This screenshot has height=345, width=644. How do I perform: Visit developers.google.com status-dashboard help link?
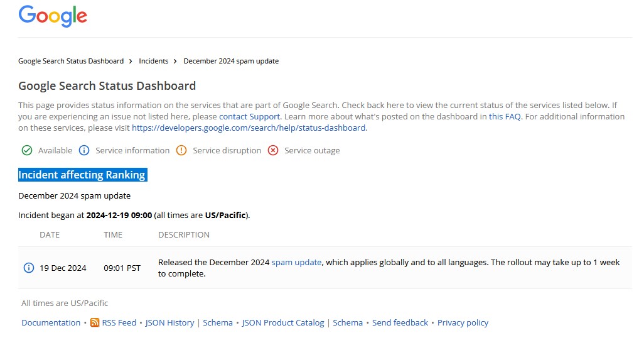click(x=249, y=128)
